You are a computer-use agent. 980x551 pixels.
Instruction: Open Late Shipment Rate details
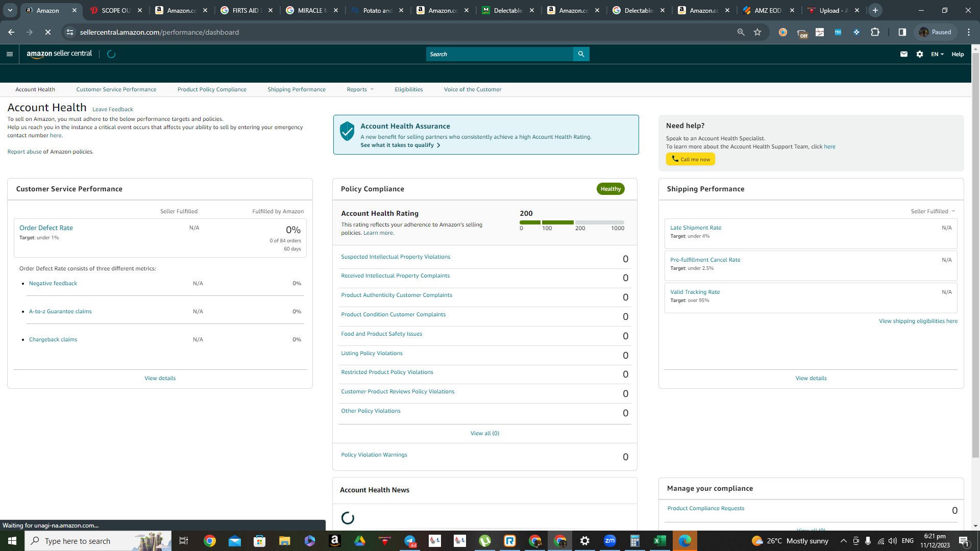click(x=696, y=228)
